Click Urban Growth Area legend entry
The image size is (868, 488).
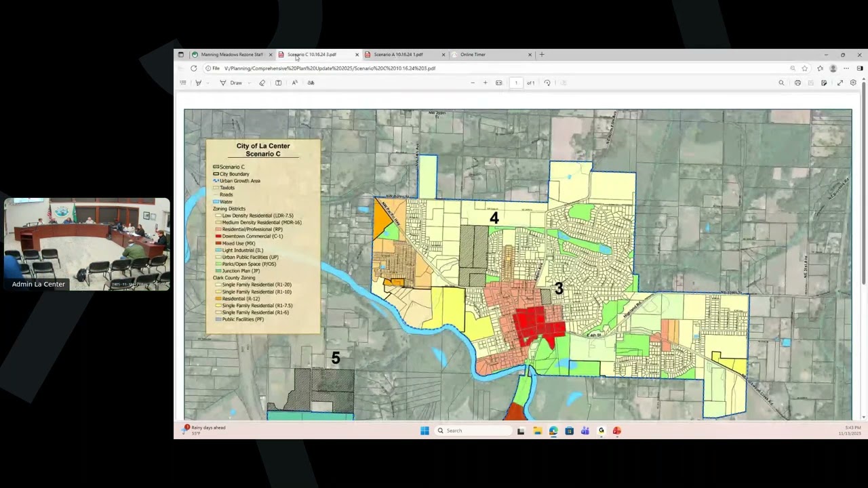[x=237, y=181]
